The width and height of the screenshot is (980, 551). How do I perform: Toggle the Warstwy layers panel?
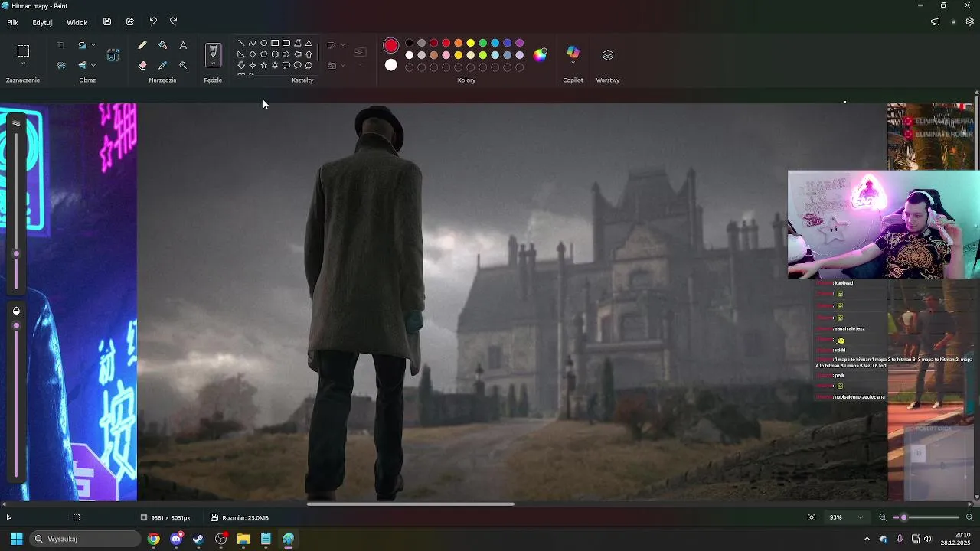[x=608, y=55]
